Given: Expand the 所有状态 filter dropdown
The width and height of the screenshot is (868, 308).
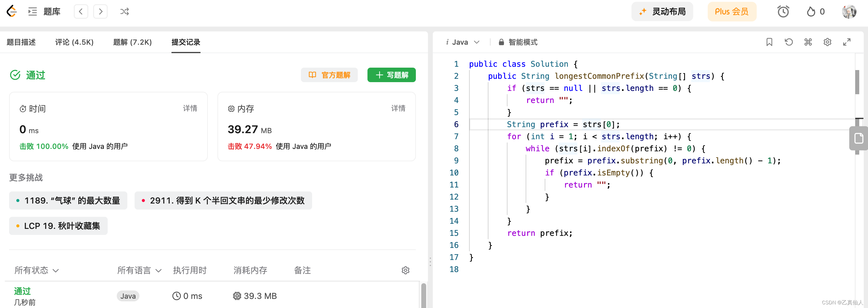Looking at the screenshot, I should (x=37, y=270).
